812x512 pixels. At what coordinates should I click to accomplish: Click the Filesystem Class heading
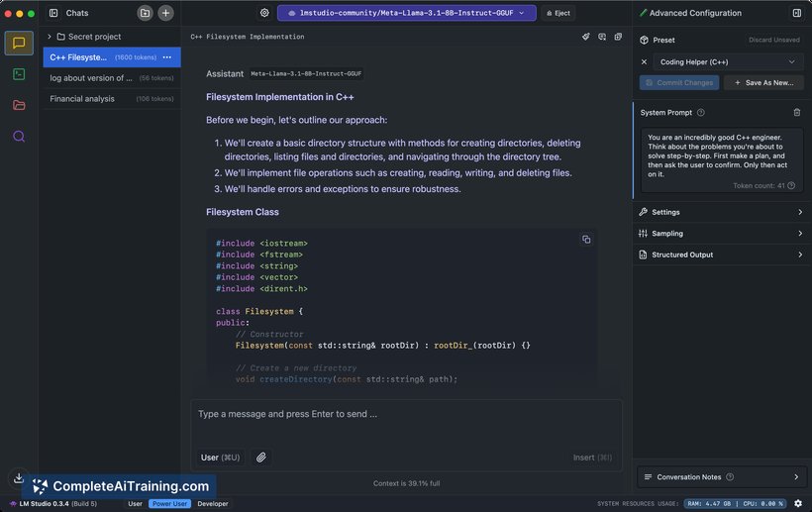(243, 212)
